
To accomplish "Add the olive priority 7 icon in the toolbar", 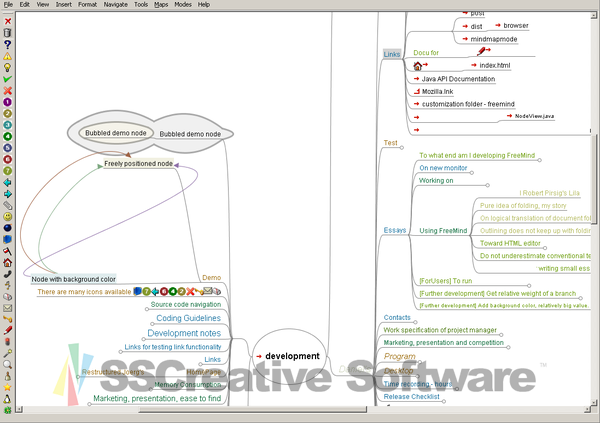I will click(x=7, y=171).
